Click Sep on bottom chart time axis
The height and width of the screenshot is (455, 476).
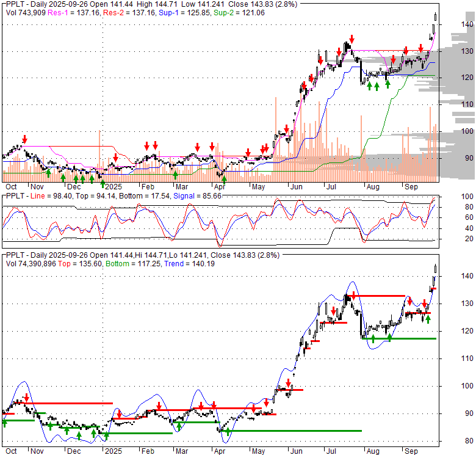click(x=411, y=451)
